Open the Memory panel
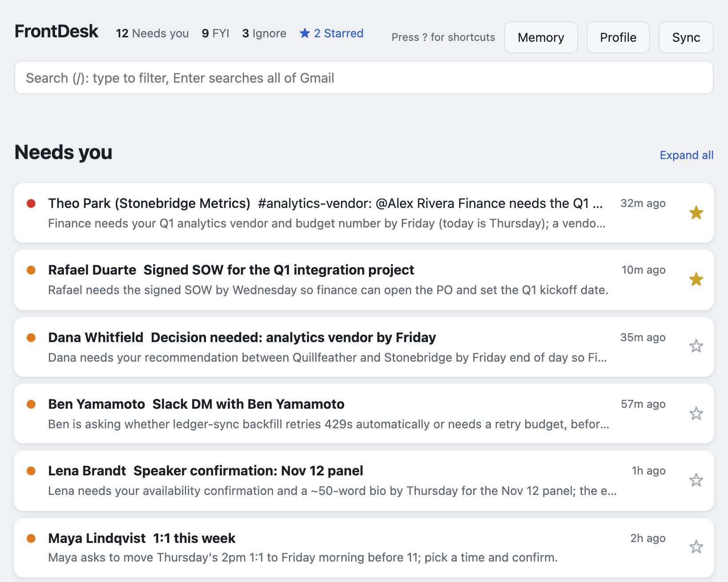728x582 pixels. (541, 37)
